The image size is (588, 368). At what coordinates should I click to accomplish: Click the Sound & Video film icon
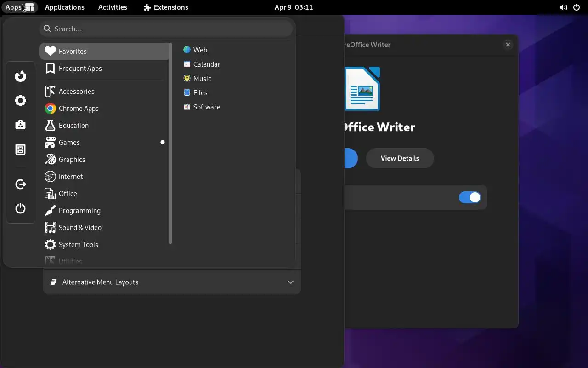click(x=50, y=227)
